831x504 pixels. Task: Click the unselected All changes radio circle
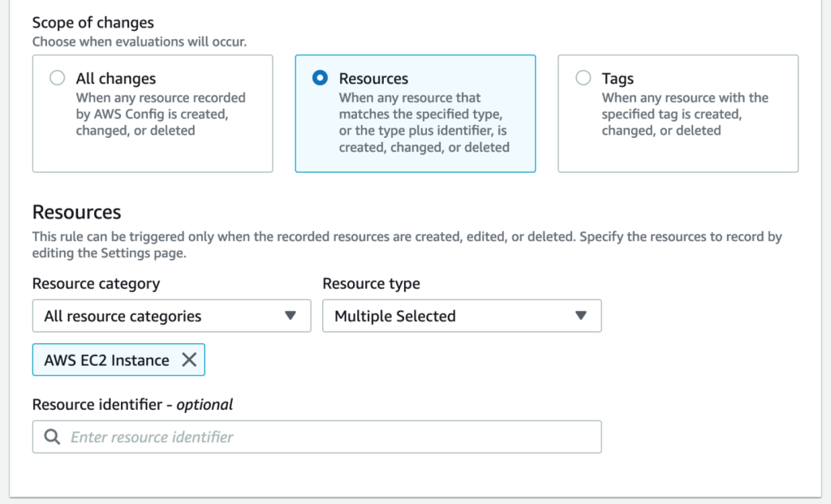(x=57, y=78)
